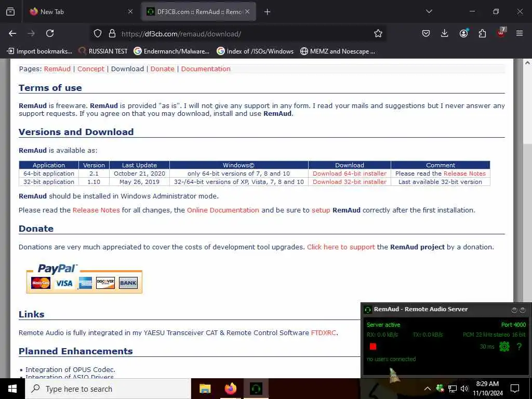Open Release Notes link below the table

[96, 210]
